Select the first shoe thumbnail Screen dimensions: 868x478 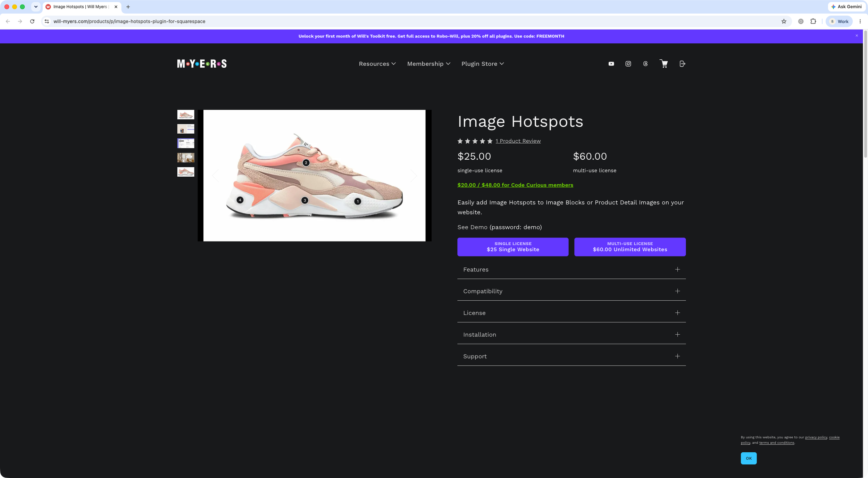[x=186, y=115]
